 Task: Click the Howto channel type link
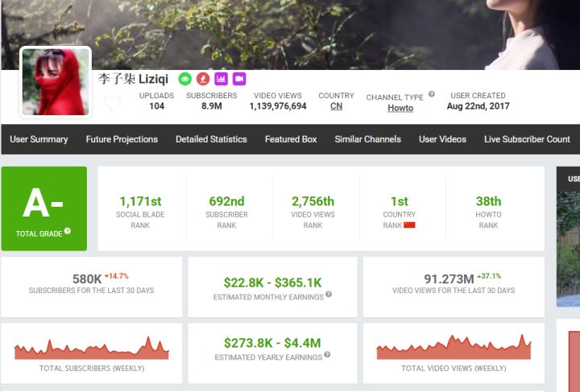pos(400,108)
